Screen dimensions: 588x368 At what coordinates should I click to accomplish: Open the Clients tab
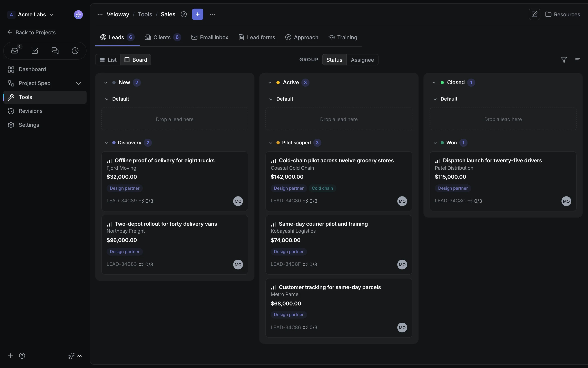(x=163, y=37)
